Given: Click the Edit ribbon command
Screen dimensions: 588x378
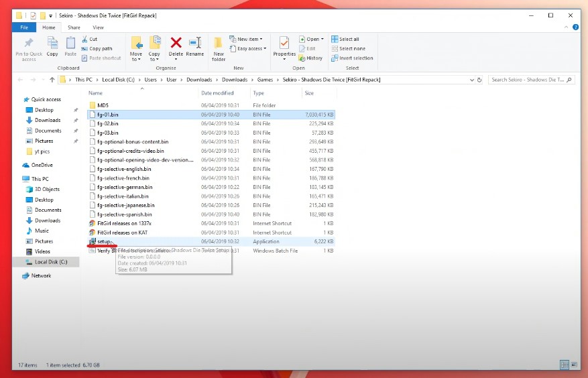Looking at the screenshot, I should pyautogui.click(x=307, y=48).
